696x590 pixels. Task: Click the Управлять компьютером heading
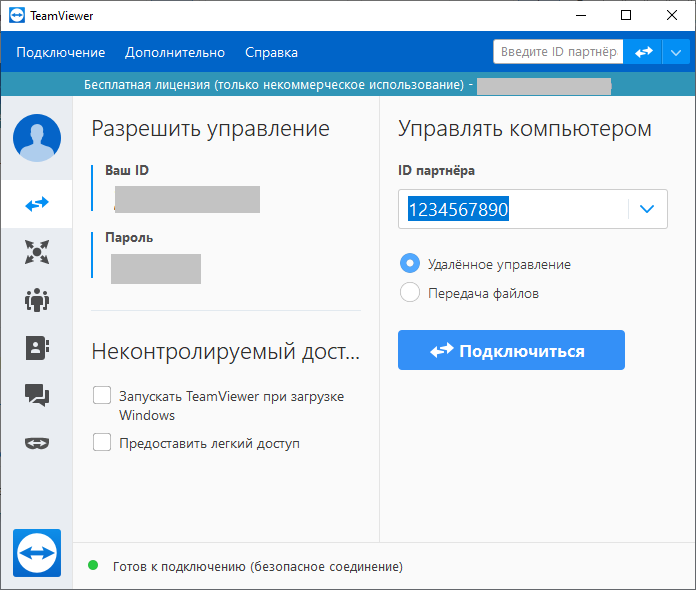coord(525,129)
